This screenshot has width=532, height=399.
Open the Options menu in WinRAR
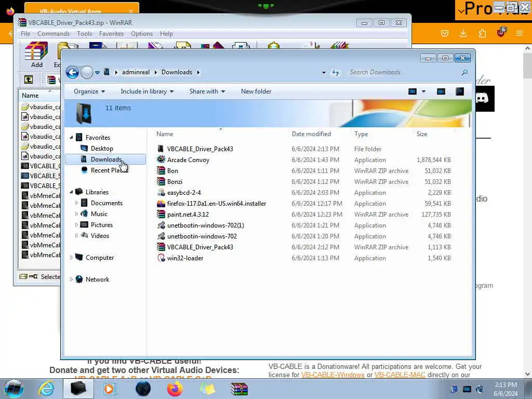pos(142,34)
